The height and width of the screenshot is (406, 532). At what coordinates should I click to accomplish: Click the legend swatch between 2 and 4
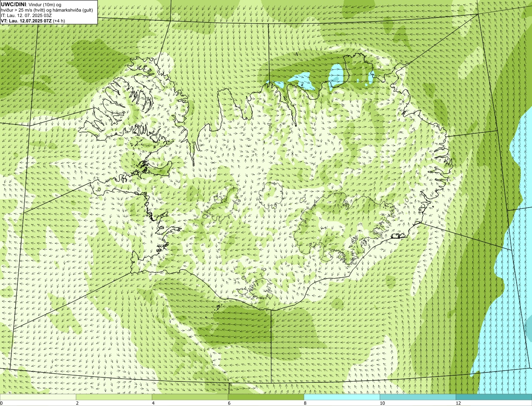click(x=114, y=397)
